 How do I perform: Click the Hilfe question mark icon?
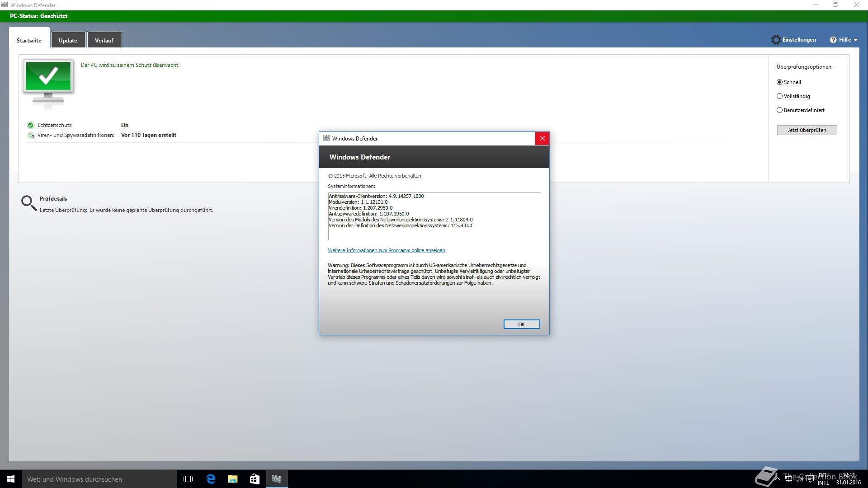(x=833, y=40)
